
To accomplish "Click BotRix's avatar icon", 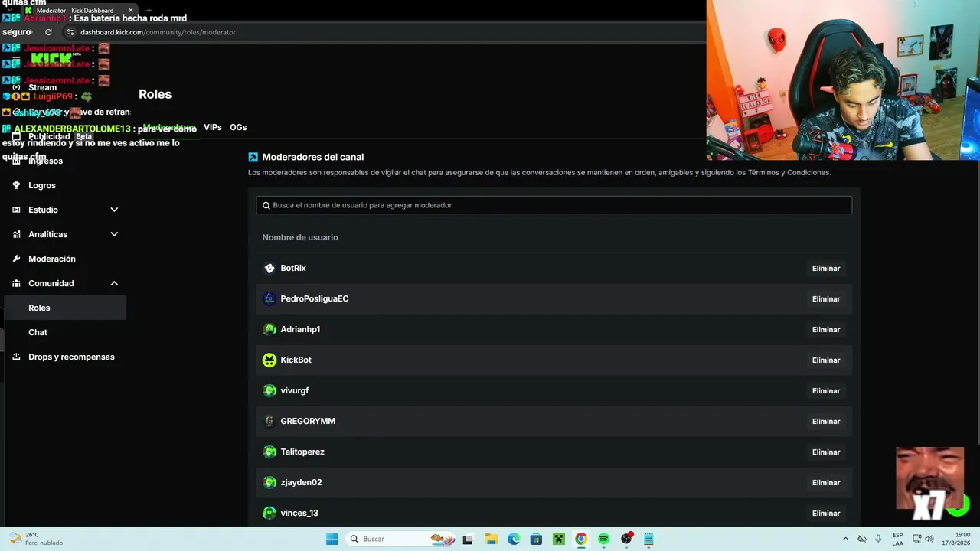I will coord(269,268).
